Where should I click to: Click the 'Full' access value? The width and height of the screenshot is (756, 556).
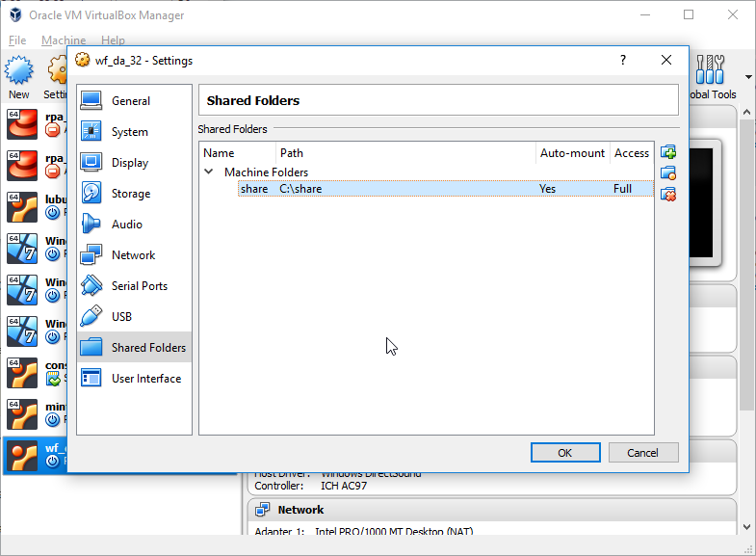tap(622, 189)
